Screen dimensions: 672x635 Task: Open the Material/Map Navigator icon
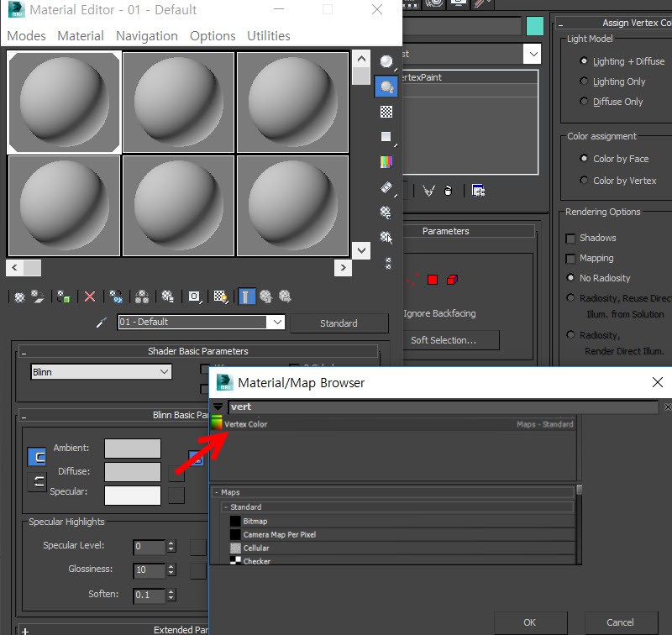click(388, 263)
